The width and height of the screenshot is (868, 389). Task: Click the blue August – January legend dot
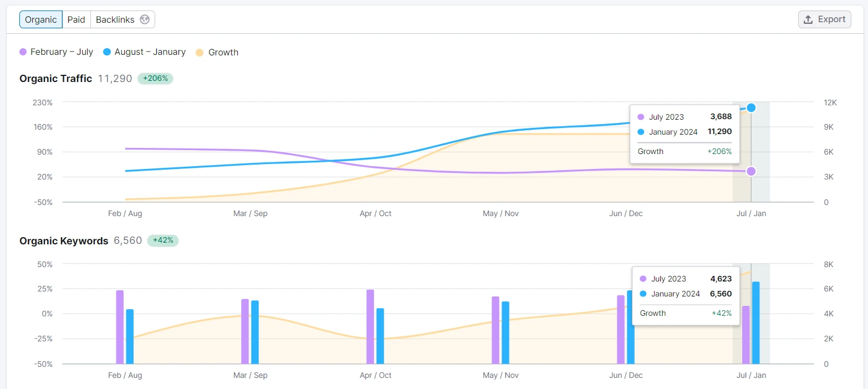(x=106, y=52)
